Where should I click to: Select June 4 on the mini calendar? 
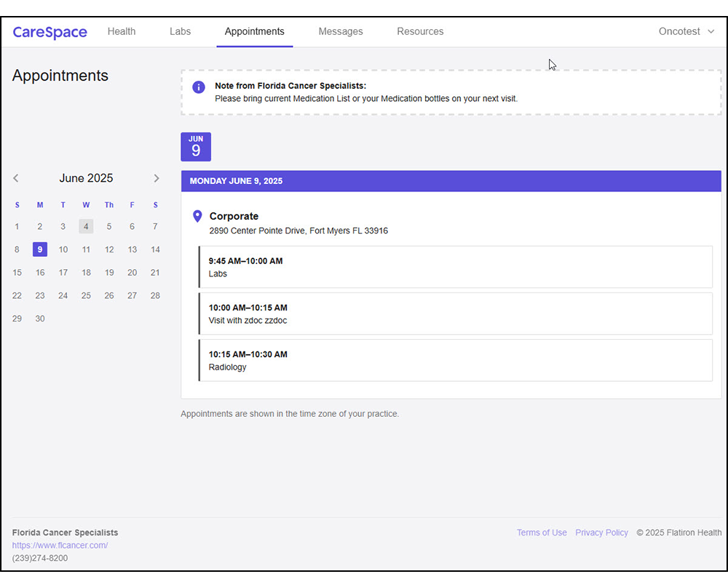86,226
